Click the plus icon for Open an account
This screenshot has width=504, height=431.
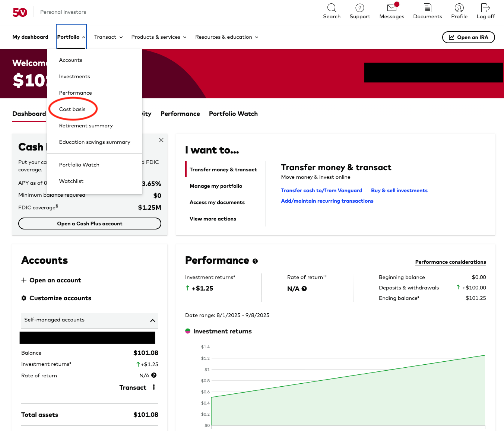pos(24,280)
